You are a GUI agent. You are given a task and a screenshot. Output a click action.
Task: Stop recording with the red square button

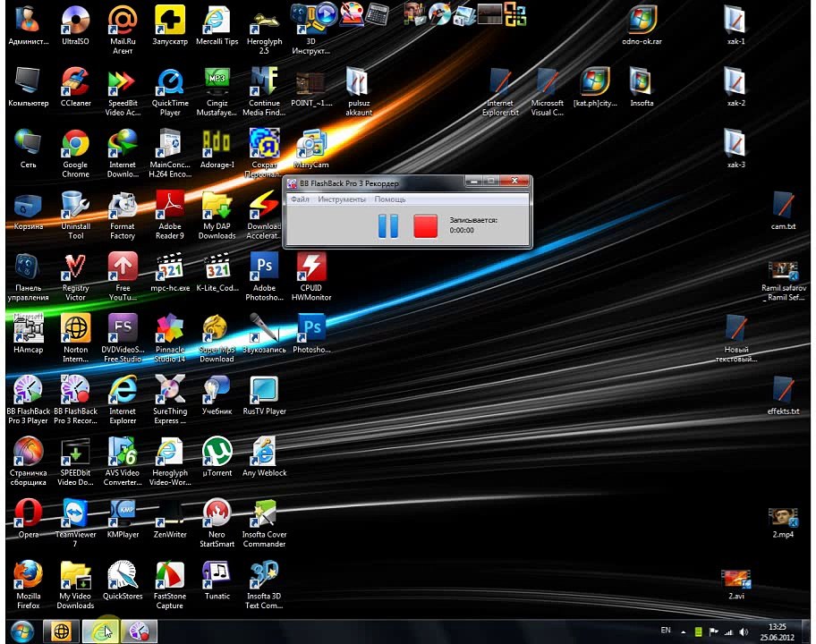[425, 226]
